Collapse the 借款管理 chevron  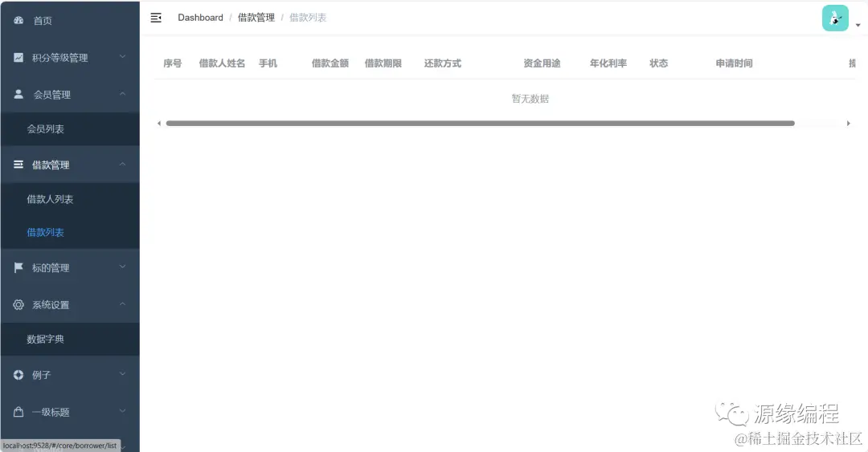pos(122,164)
